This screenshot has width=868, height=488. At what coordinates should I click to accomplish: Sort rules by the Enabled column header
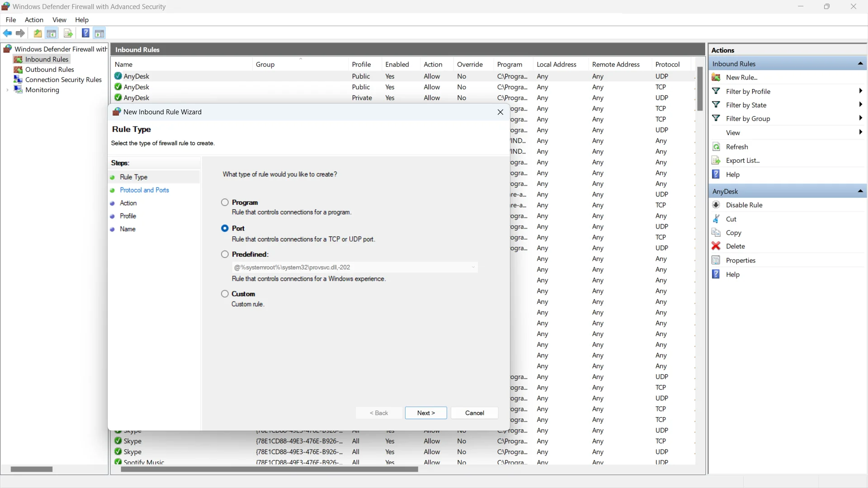point(401,65)
